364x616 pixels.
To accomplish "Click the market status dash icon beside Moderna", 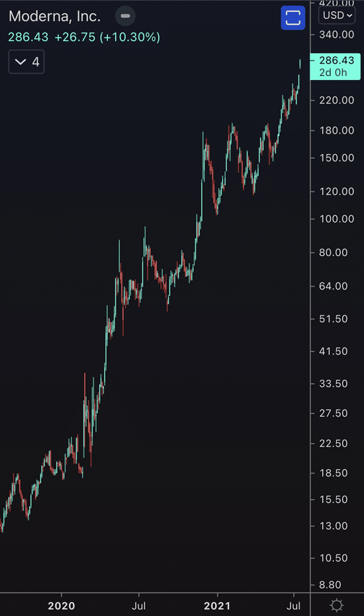I will point(125,16).
